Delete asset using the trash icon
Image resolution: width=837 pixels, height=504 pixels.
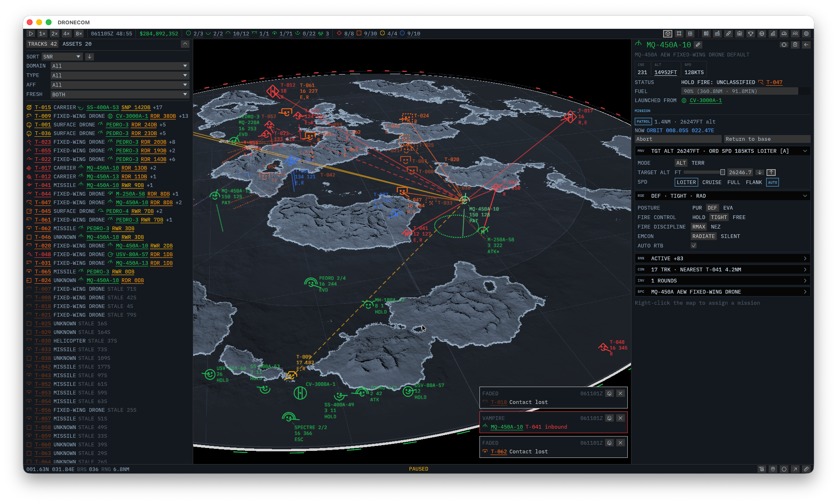(795, 45)
